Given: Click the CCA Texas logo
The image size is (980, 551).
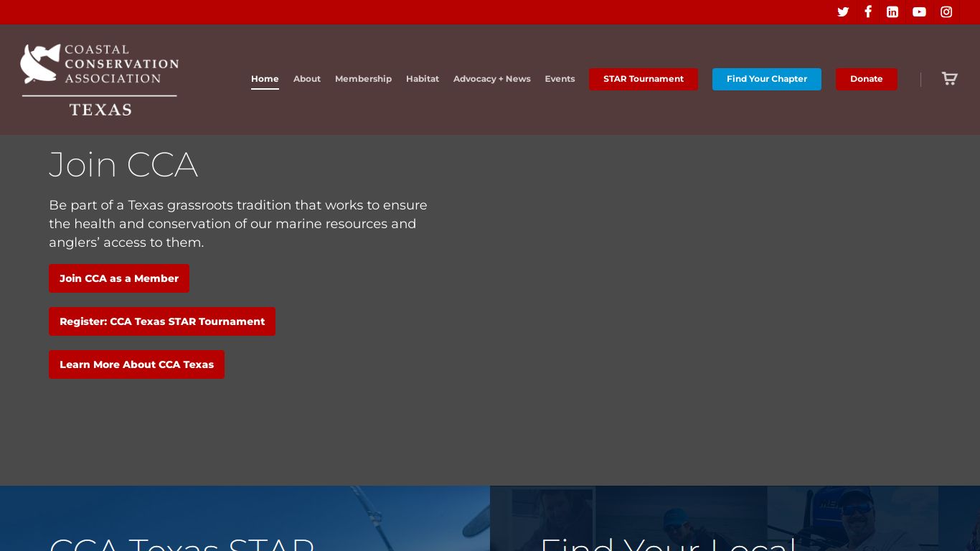Looking at the screenshot, I should (100, 80).
